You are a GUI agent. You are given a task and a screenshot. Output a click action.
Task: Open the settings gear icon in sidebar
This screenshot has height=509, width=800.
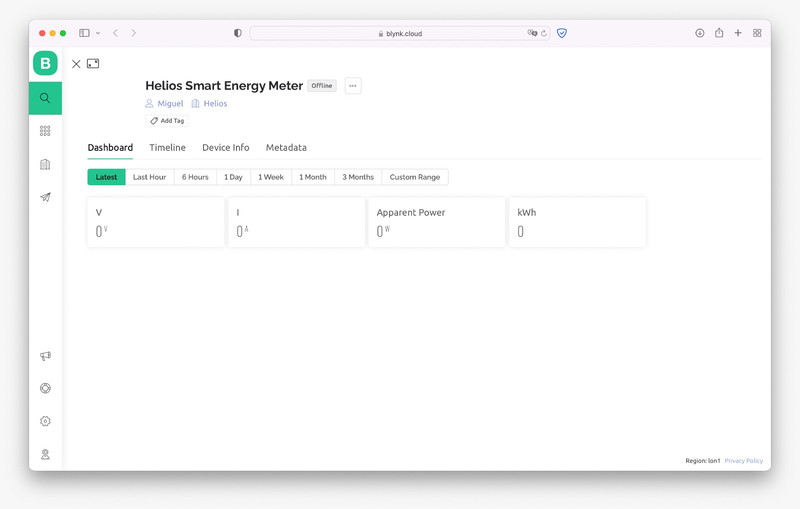pyautogui.click(x=45, y=421)
